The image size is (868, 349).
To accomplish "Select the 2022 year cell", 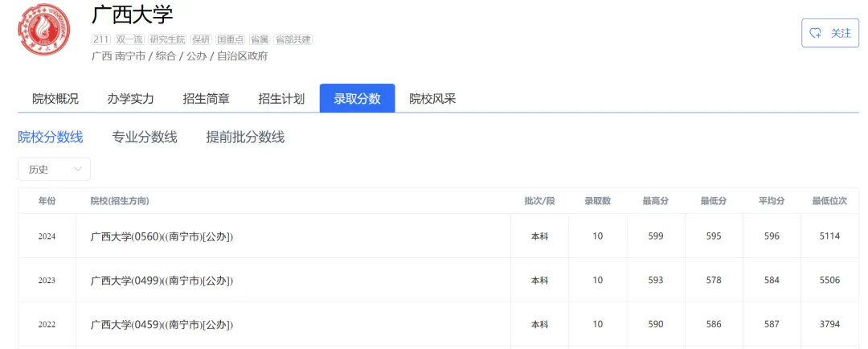I will coord(47,325).
